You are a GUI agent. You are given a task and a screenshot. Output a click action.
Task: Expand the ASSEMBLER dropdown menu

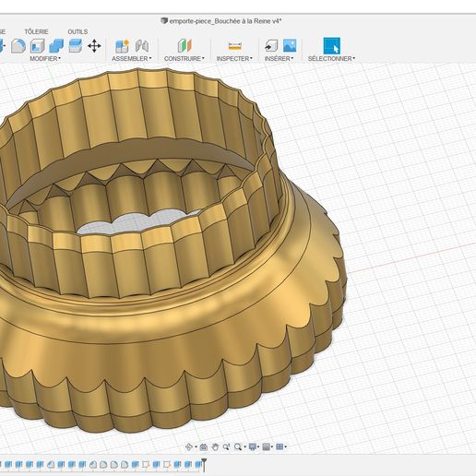pyautogui.click(x=131, y=58)
